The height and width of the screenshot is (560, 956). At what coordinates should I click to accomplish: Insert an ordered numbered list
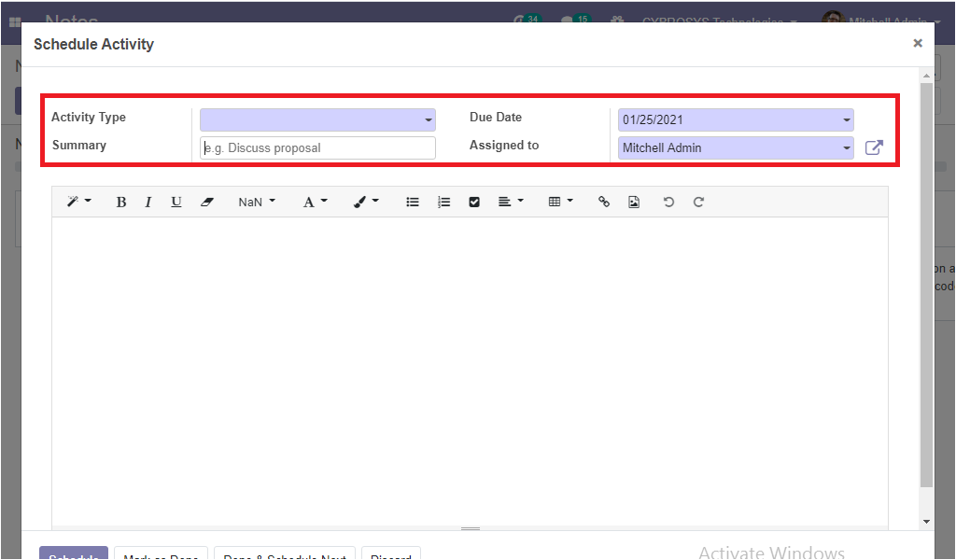(x=443, y=202)
